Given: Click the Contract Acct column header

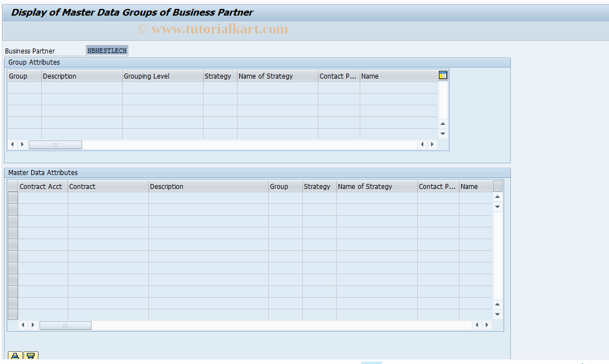Looking at the screenshot, I should (x=41, y=186).
